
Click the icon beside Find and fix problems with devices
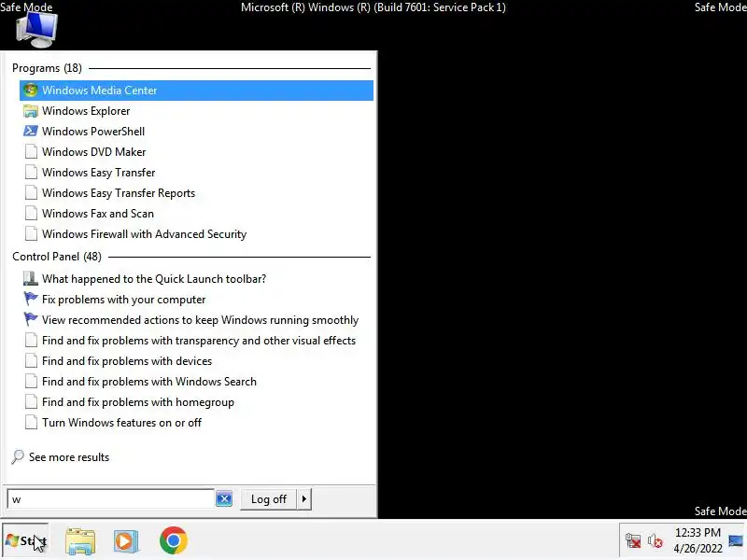pos(31,361)
